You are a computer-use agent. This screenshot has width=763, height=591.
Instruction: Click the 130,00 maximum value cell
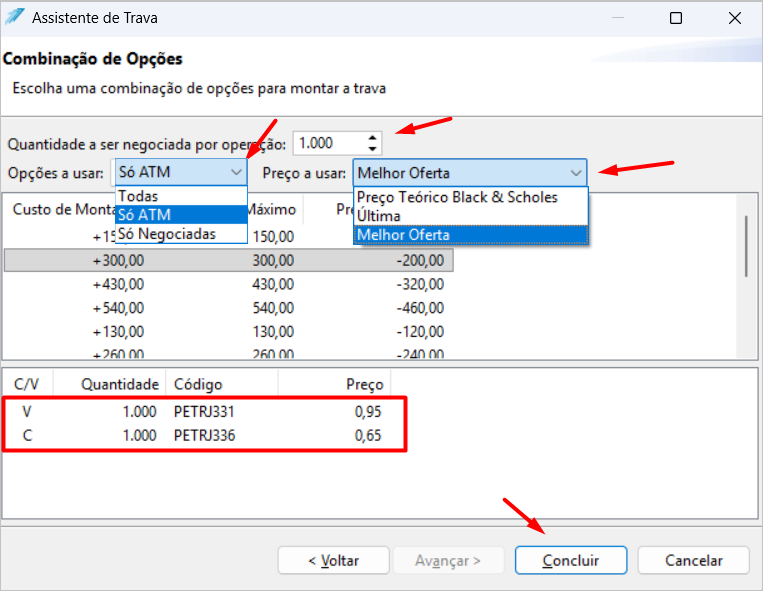tap(273, 332)
